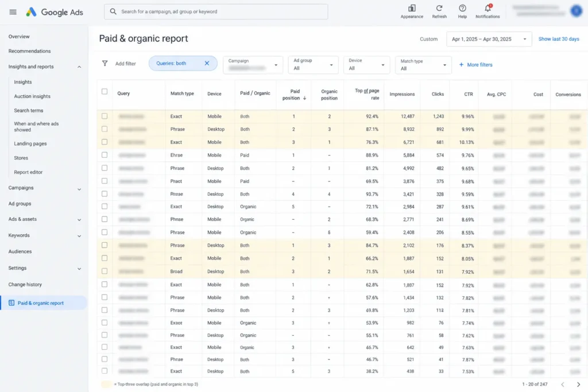Click More filters button
588x392 pixels.
[x=475, y=64]
